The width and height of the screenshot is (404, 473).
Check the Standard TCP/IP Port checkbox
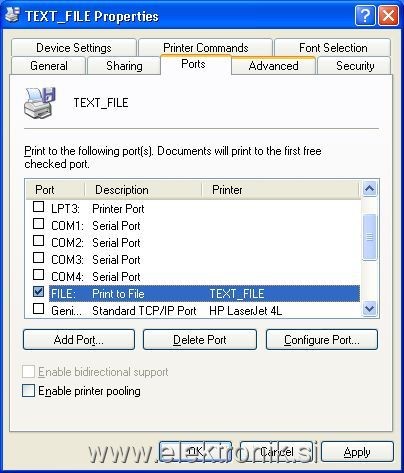coord(39,309)
